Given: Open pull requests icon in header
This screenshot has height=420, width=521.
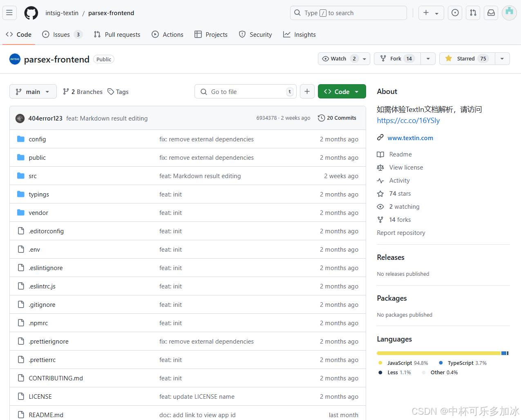Looking at the screenshot, I should click(473, 13).
